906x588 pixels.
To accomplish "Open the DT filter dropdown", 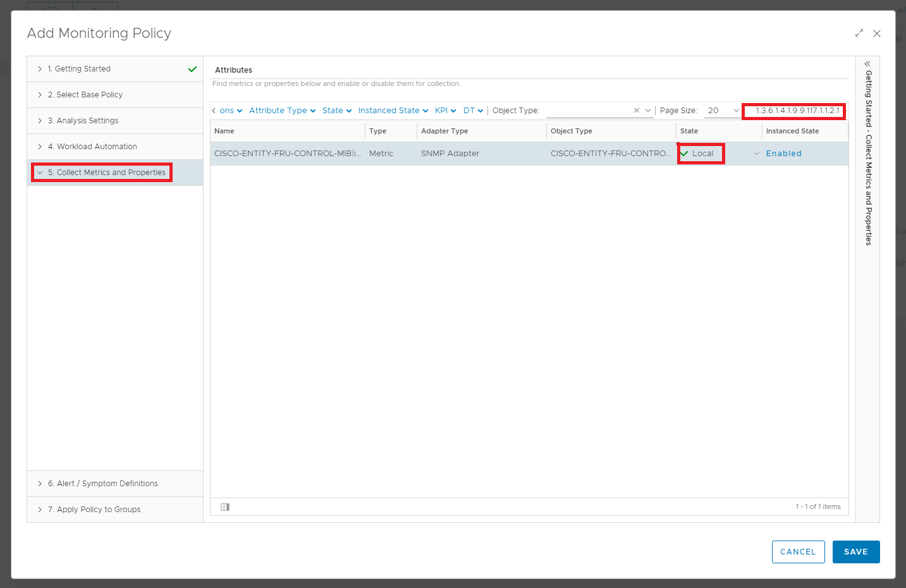I will [473, 111].
